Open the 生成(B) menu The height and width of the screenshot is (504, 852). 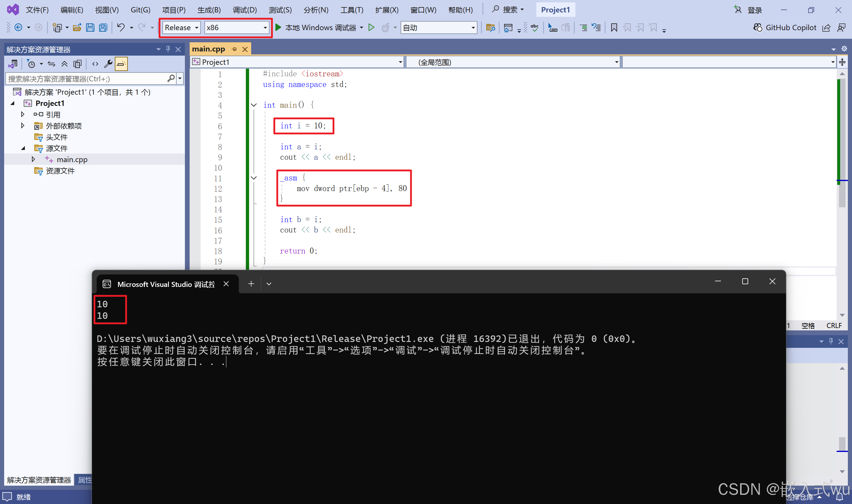click(x=209, y=10)
